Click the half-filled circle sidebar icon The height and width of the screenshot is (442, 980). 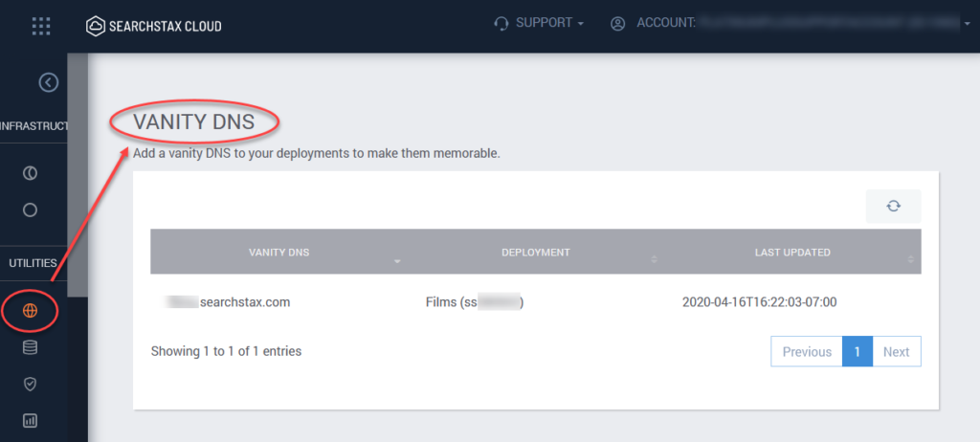point(30,174)
